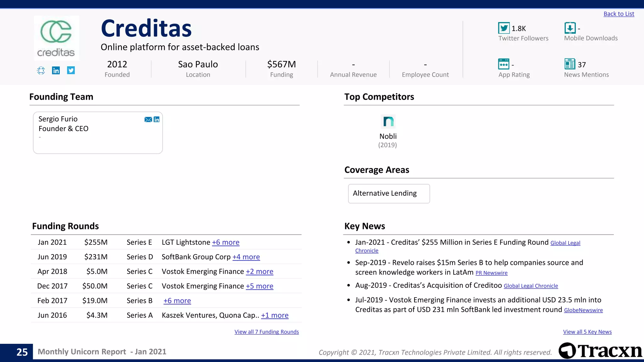Click the 1.8K Twitter Followers count
Image resolution: width=644 pixels, height=362 pixels.
(519, 29)
